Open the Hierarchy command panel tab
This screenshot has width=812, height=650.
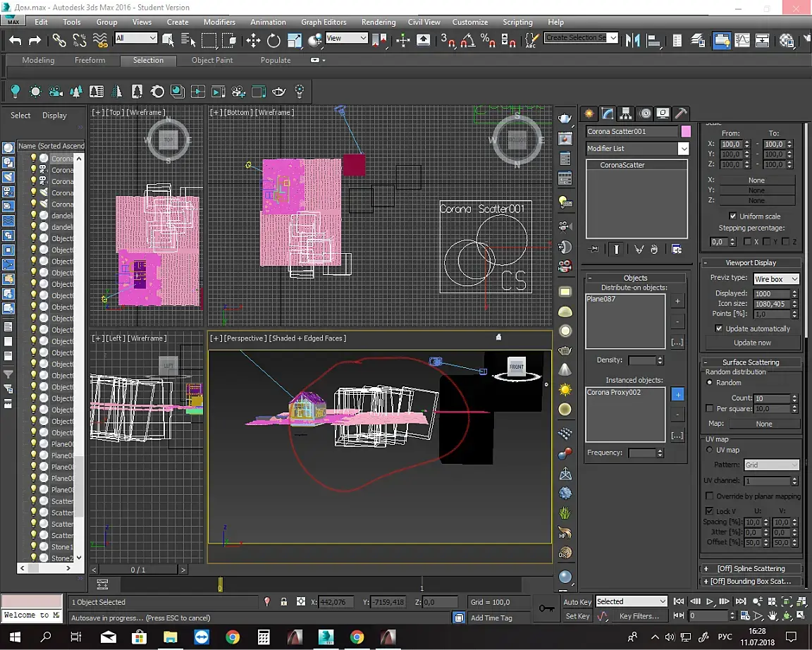pyautogui.click(x=626, y=114)
